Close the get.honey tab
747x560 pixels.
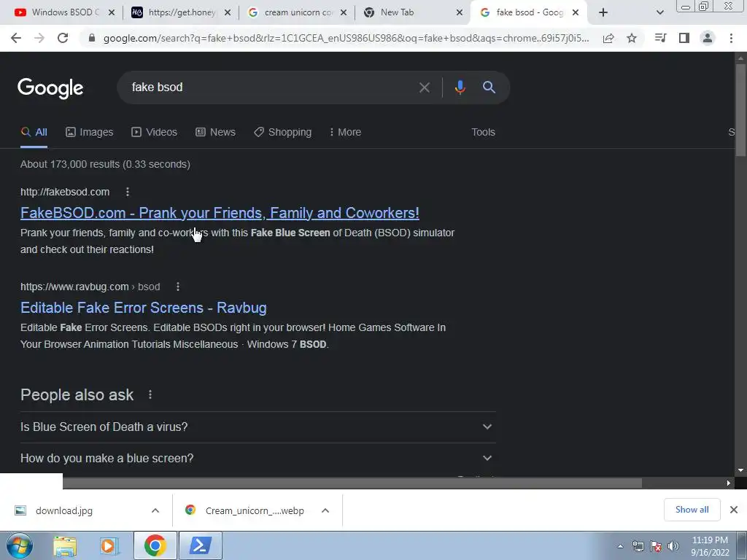tap(228, 12)
